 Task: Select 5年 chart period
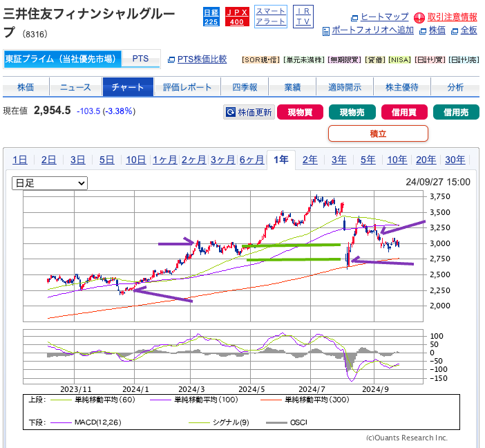point(368,160)
